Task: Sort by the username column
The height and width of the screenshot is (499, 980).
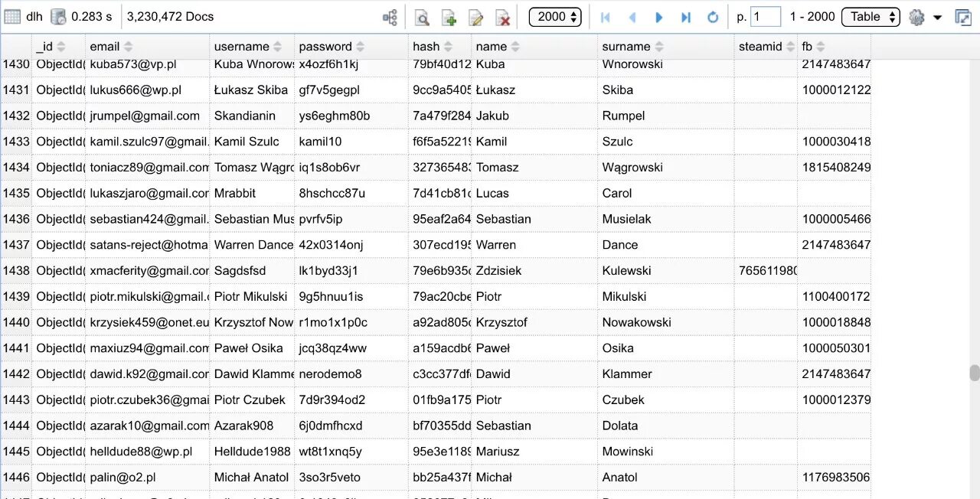Action: (x=278, y=47)
